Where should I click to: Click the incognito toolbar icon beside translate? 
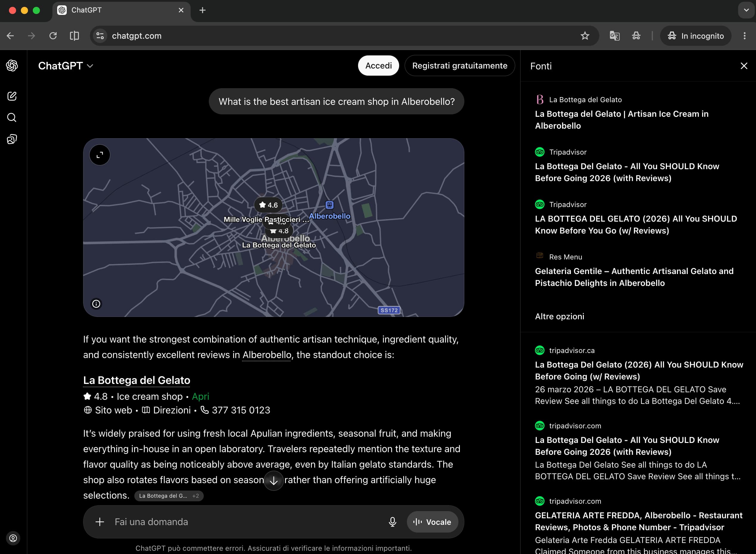tap(636, 36)
